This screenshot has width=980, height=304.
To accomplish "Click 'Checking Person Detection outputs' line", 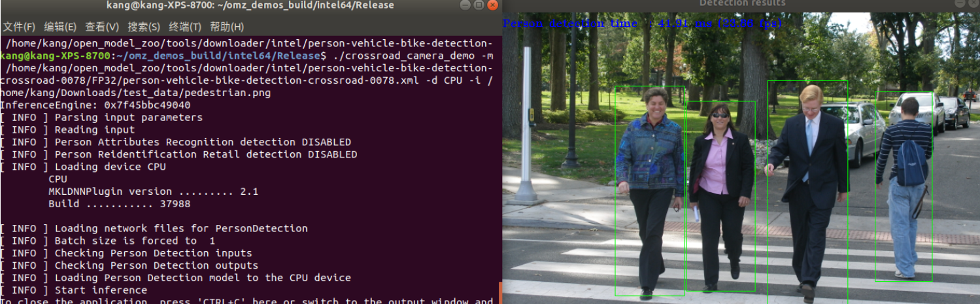I will coord(129,266).
